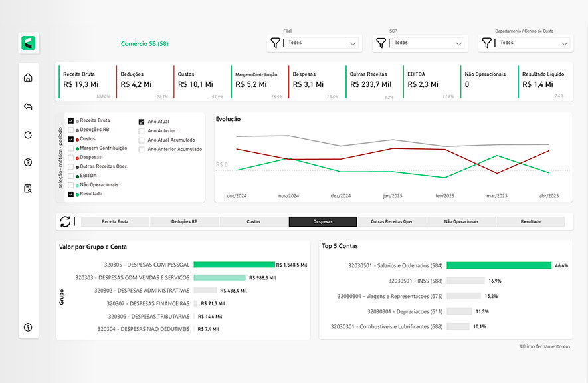The height and width of the screenshot is (383, 588).
Task: Click the Resultado Líquido KPI card
Action: 543,82
